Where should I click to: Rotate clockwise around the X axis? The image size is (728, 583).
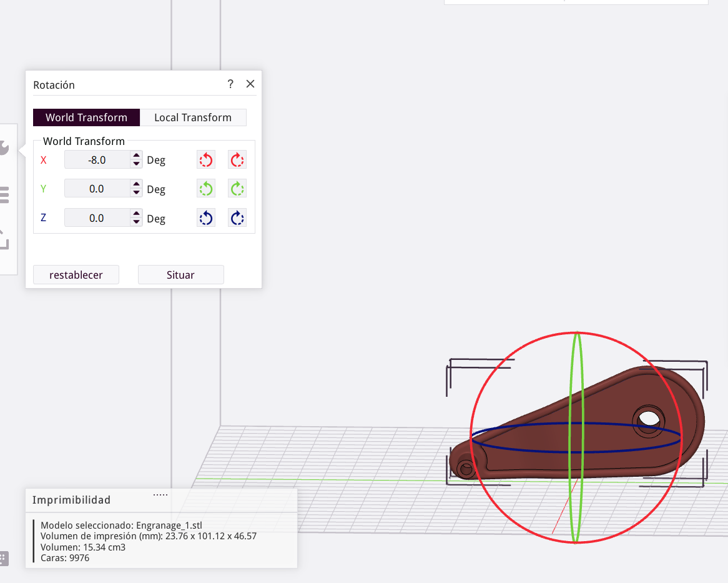coord(237,160)
